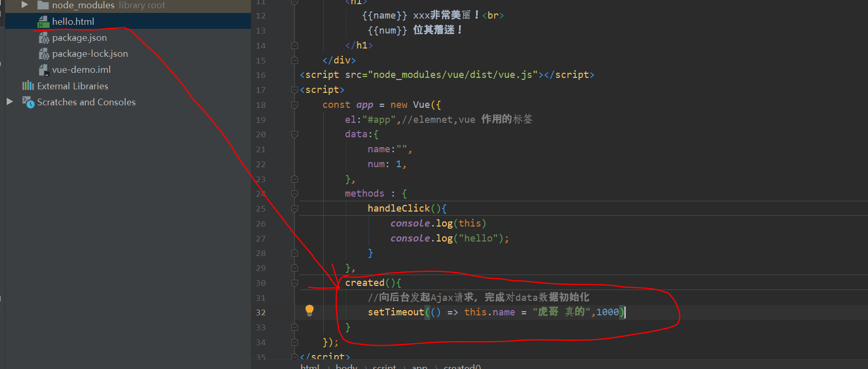Click the setTimeout call on line 32

396,312
